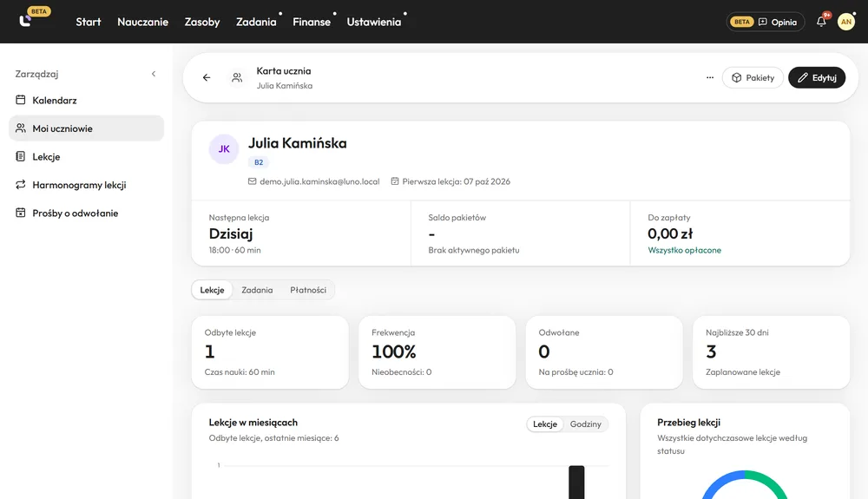Click the Harmonogramy lekcji repeat icon
Image resolution: width=868 pixels, height=499 pixels.
pos(21,185)
